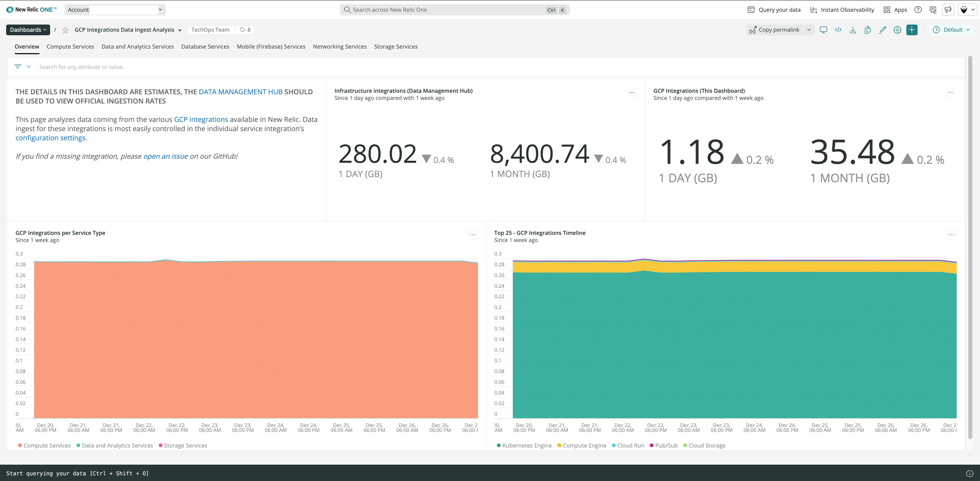Open dashboard settings gear icon

(x=897, y=30)
